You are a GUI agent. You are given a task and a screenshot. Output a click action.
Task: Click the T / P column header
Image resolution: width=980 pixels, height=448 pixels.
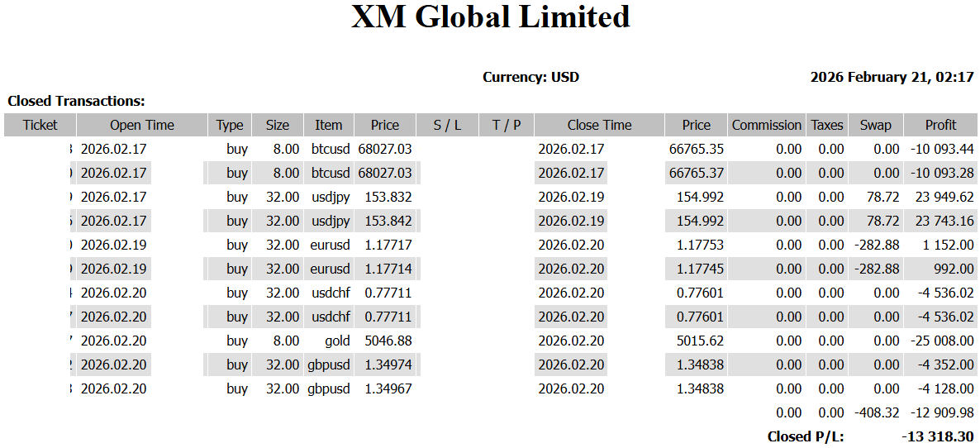click(507, 125)
